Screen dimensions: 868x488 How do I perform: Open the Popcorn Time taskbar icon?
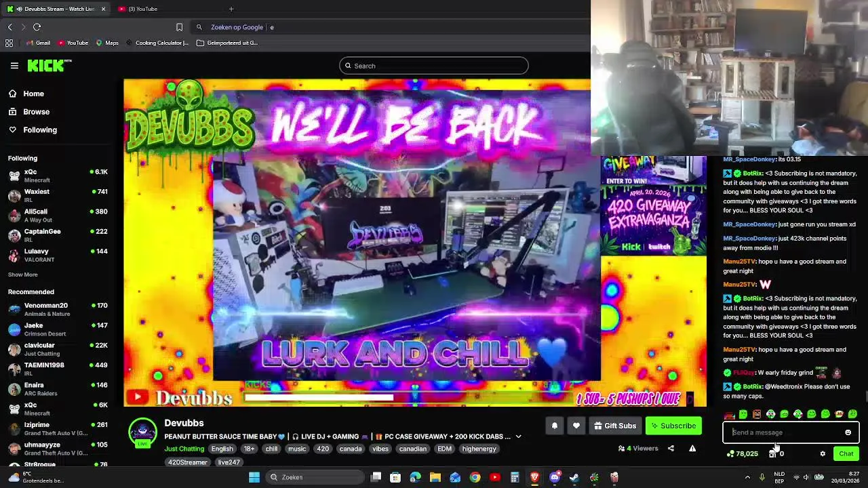pos(614,477)
